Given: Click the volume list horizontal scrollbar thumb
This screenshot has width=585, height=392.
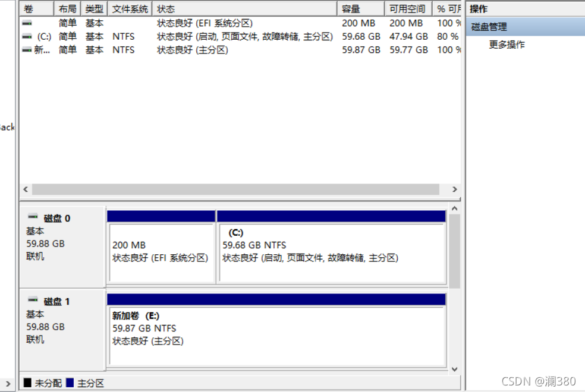Looking at the screenshot, I should pyautogui.click(x=235, y=189).
